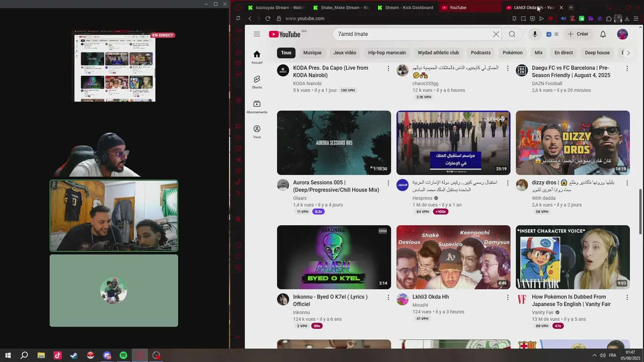This screenshot has width=644, height=362.
Task: Open options for How Pokémon Is Dubbed video
Action: click(627, 298)
